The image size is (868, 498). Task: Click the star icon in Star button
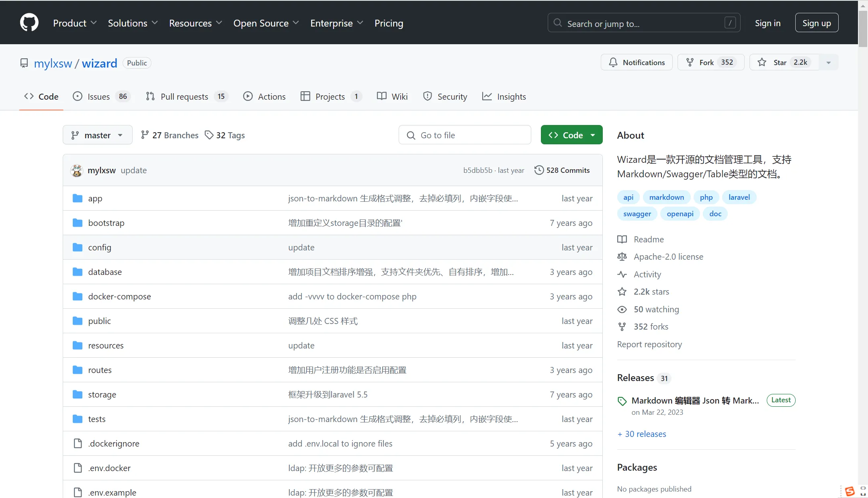(x=762, y=62)
